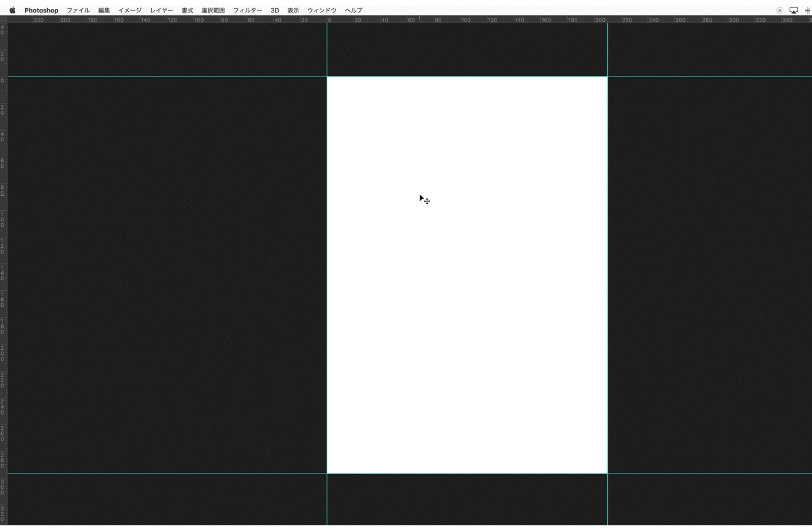Open the Apple menu

point(12,10)
